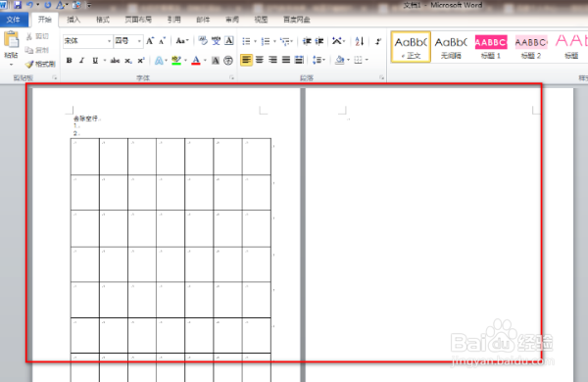Toggle Character Shading
Viewport: 588px width, 382px height.
coord(216,61)
